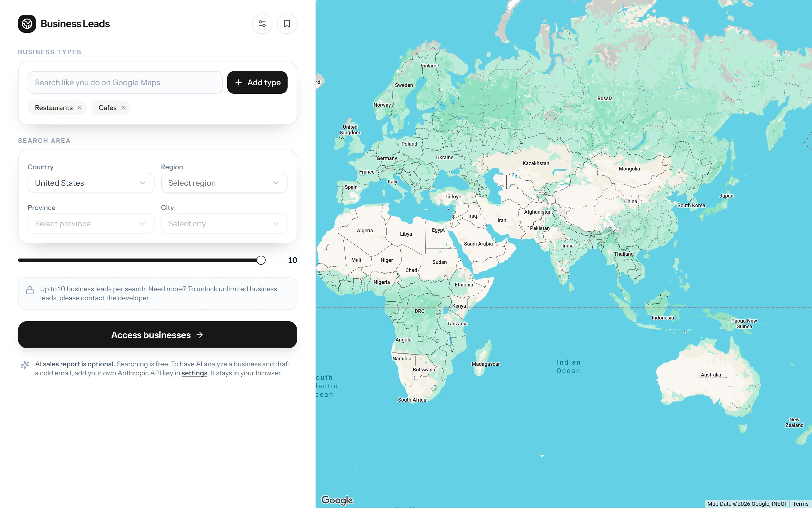Click the Access businesses button
The image size is (812, 508).
tap(158, 335)
